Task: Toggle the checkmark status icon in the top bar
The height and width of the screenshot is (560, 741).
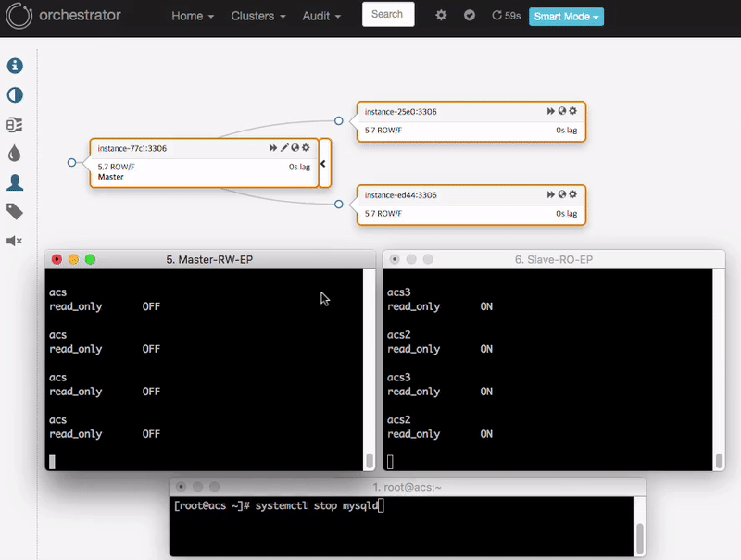Action: [x=470, y=15]
